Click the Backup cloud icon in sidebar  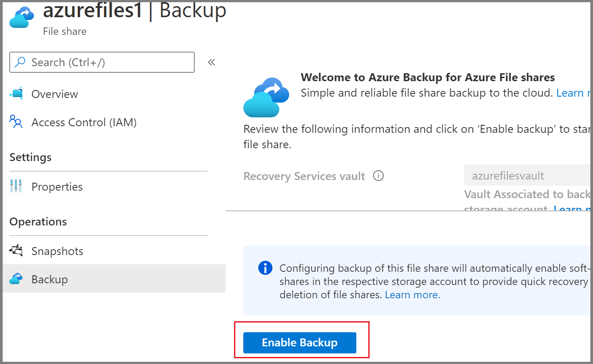[x=16, y=279]
